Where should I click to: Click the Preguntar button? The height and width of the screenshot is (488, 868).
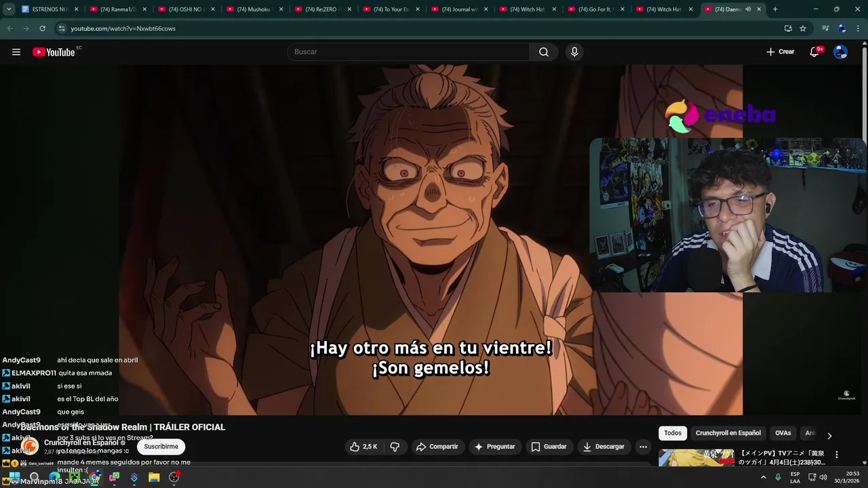(x=495, y=447)
